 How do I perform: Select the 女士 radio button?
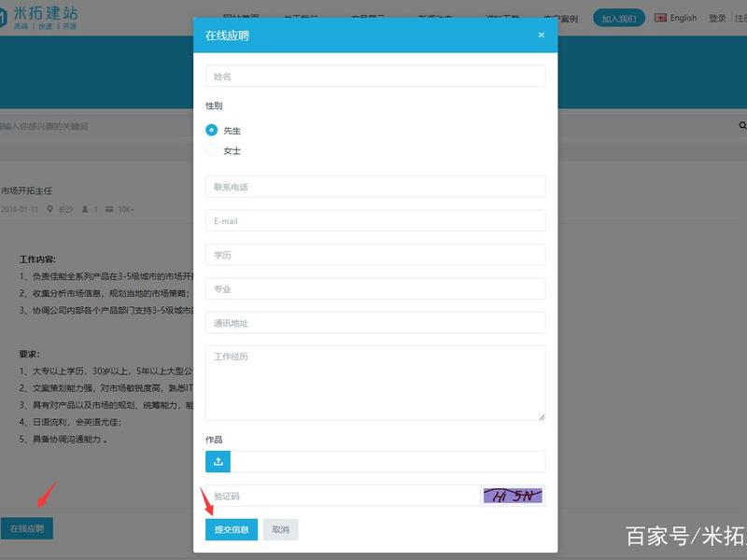click(212, 150)
